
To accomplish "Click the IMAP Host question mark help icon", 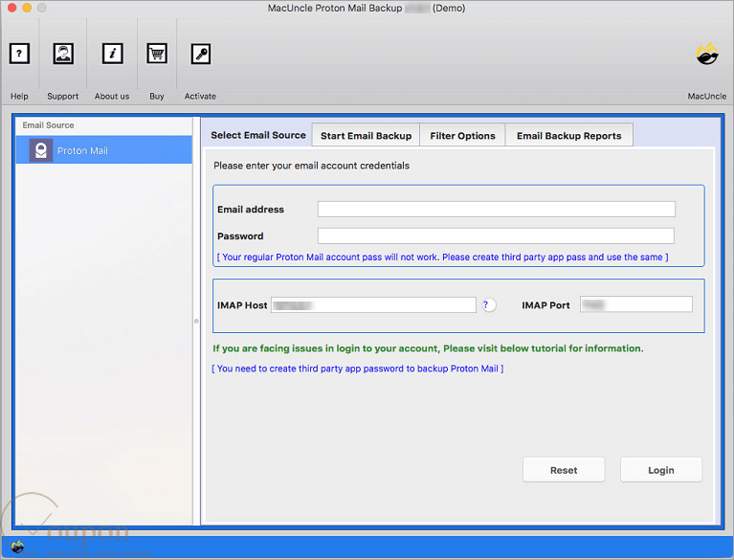I will tap(489, 304).
